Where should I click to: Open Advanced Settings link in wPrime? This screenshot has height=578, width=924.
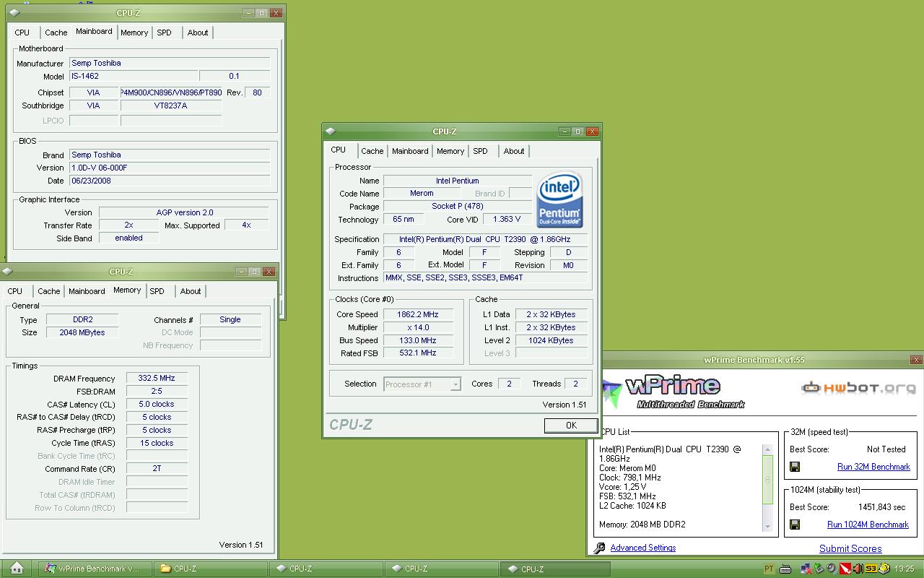click(x=643, y=548)
